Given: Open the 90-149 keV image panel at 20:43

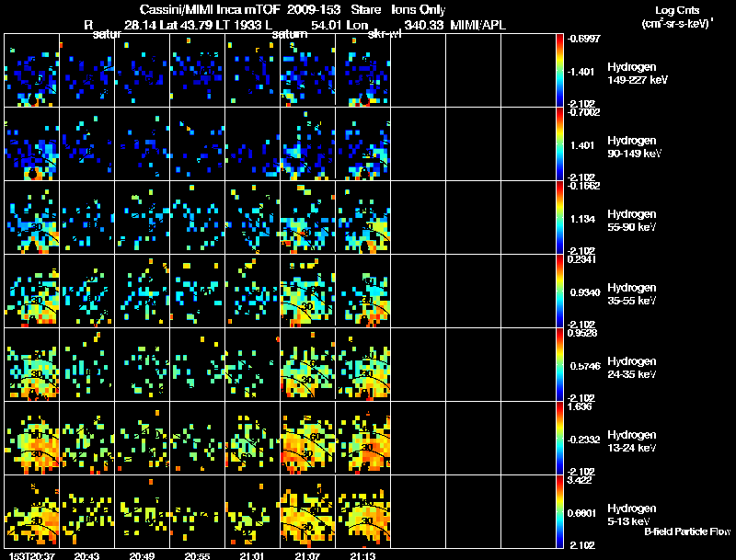Looking at the screenshot, I should click(86, 144).
